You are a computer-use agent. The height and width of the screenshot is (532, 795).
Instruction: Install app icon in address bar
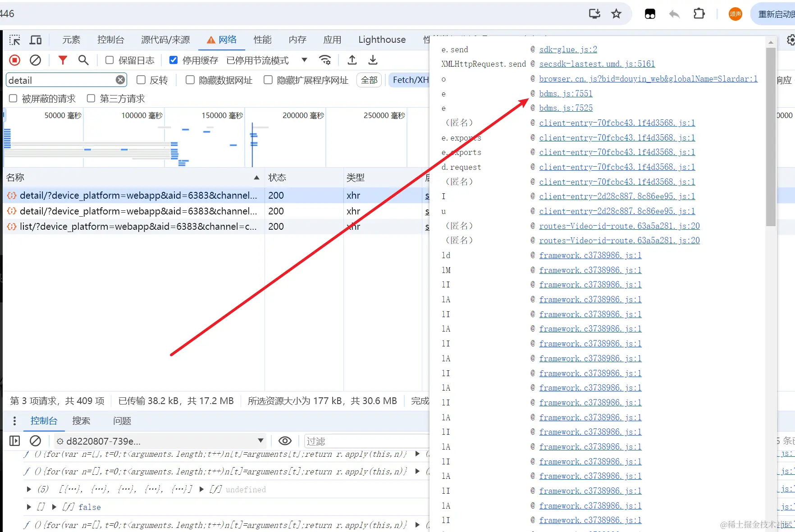pos(595,14)
